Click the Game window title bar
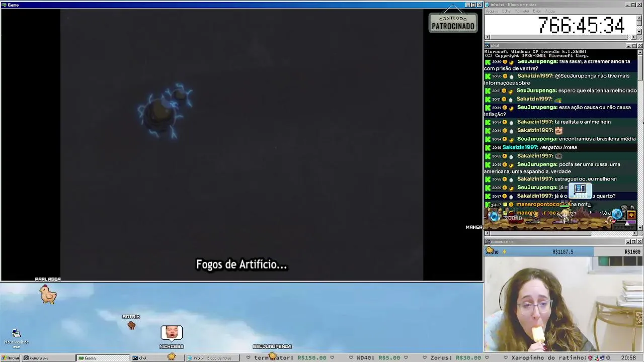This screenshot has height=362, width=644. [242, 5]
